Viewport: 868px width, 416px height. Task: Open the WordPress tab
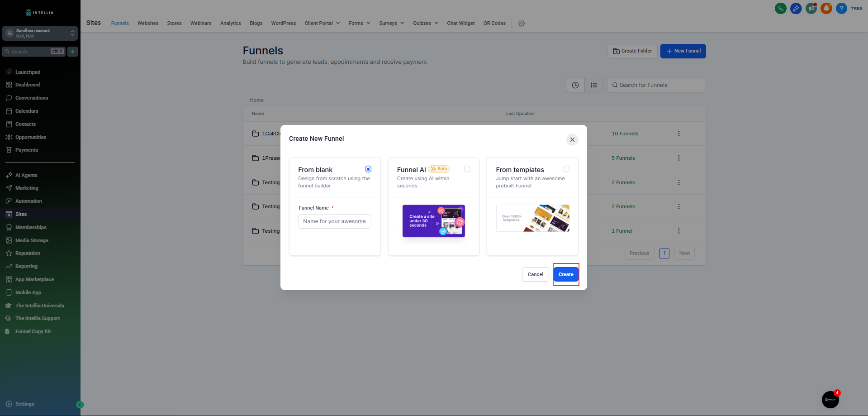coord(284,23)
